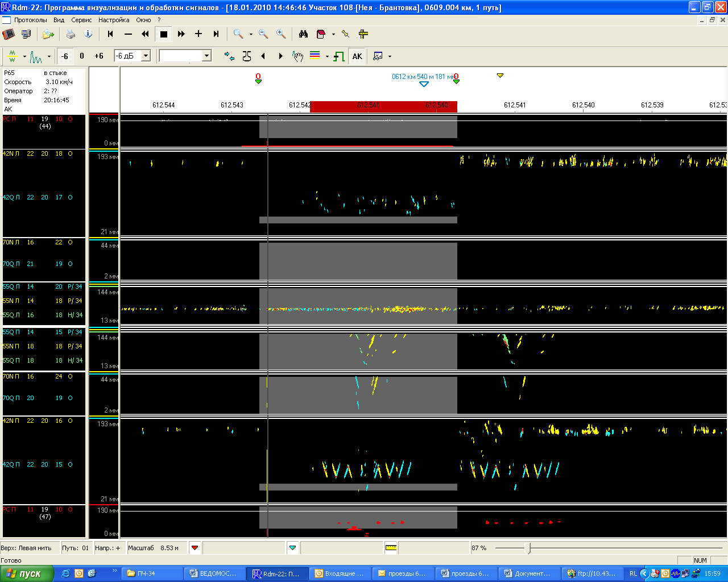Open the Протоколы menu
Screen dimensions: 728x582
[31, 20]
